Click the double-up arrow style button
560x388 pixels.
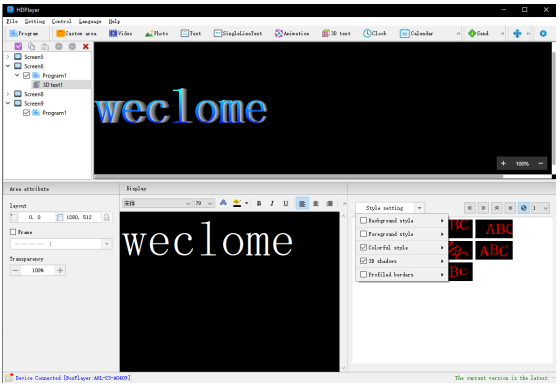point(497,208)
